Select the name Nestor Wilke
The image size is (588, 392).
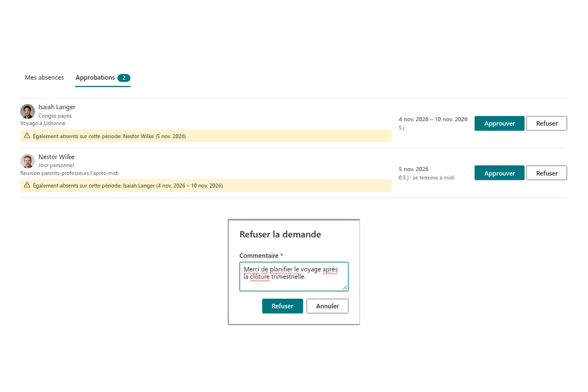pyautogui.click(x=56, y=157)
